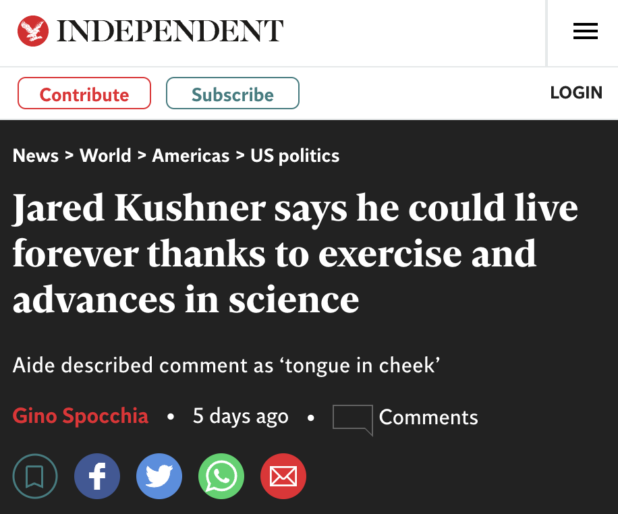
Task: Share article on Twitter
Action: point(159,476)
